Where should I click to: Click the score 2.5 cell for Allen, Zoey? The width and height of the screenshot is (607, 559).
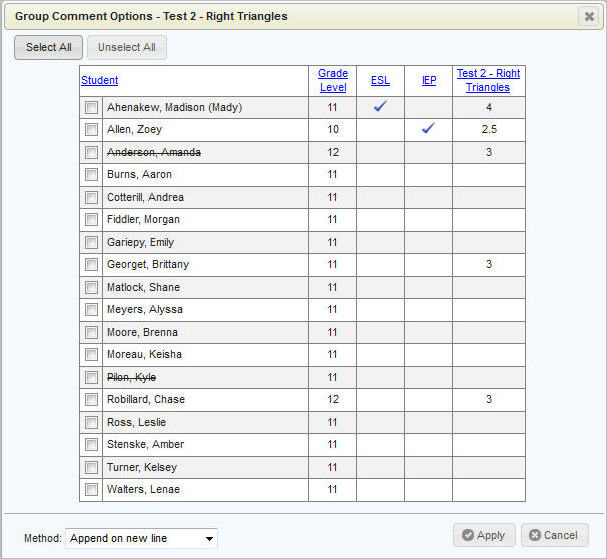tap(488, 130)
